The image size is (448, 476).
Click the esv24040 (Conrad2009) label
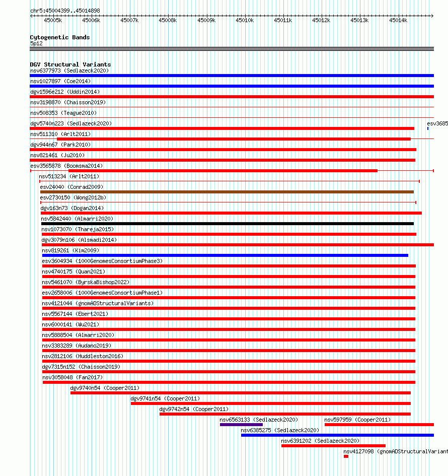pyautogui.click(x=71, y=187)
